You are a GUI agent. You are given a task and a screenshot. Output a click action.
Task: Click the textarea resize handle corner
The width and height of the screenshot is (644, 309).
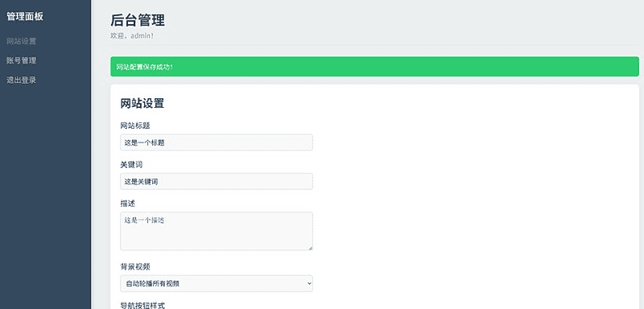pos(310,248)
